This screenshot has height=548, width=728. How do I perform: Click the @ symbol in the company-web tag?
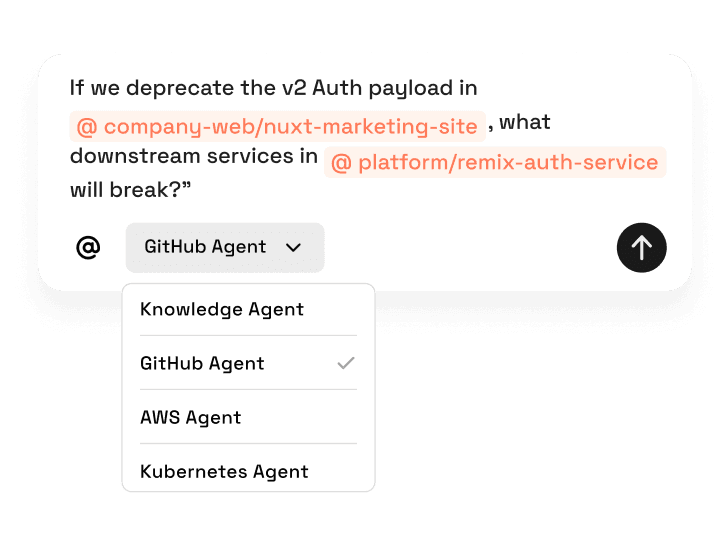click(x=87, y=127)
